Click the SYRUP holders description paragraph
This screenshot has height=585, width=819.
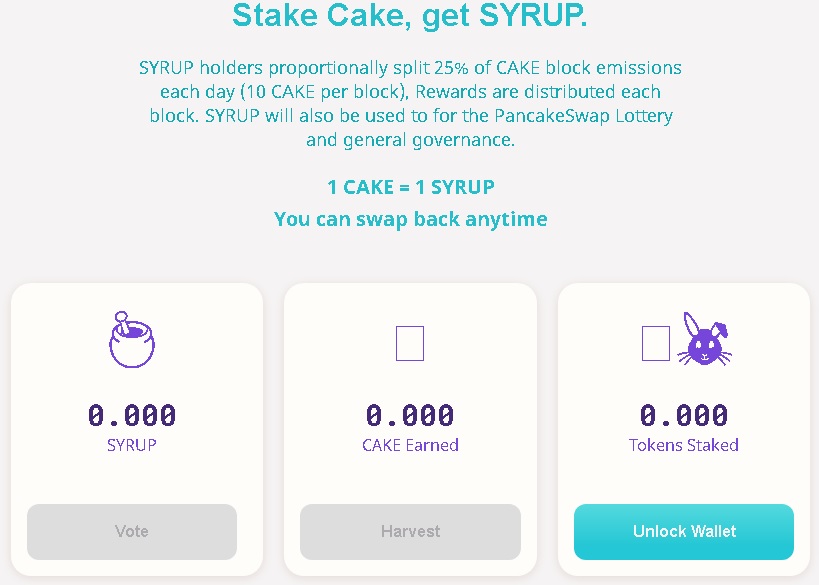pyautogui.click(x=411, y=103)
